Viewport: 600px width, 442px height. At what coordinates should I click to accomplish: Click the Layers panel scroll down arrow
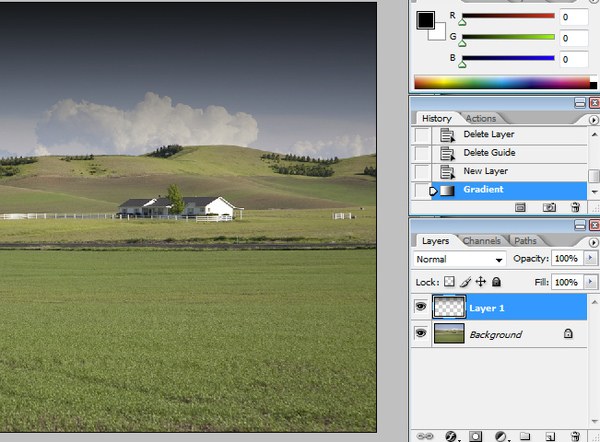click(x=594, y=421)
